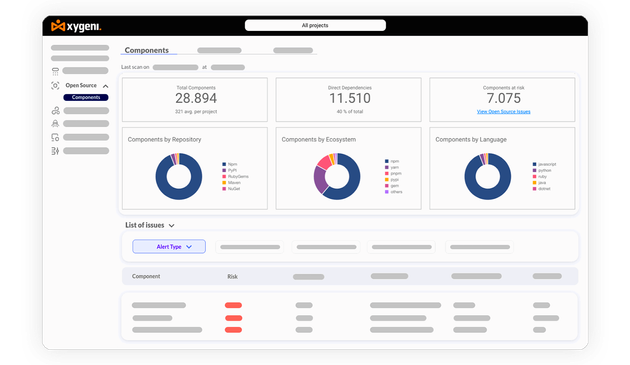Viewport: 630px width, 365px height.
Task: Open the Alert Type filter dropdown
Action: click(x=169, y=246)
